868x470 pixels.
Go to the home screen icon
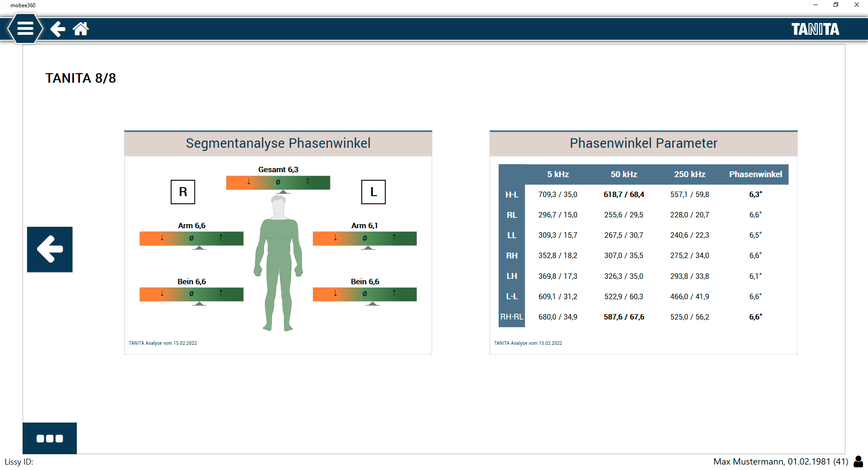(x=81, y=29)
